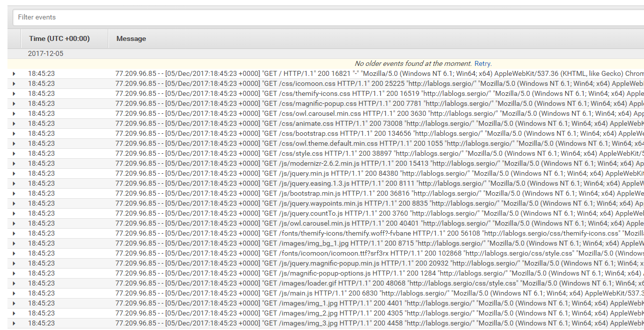Expand the /js/bootstrap.min.js event row
The height and width of the screenshot is (330, 644).
pos(14,194)
